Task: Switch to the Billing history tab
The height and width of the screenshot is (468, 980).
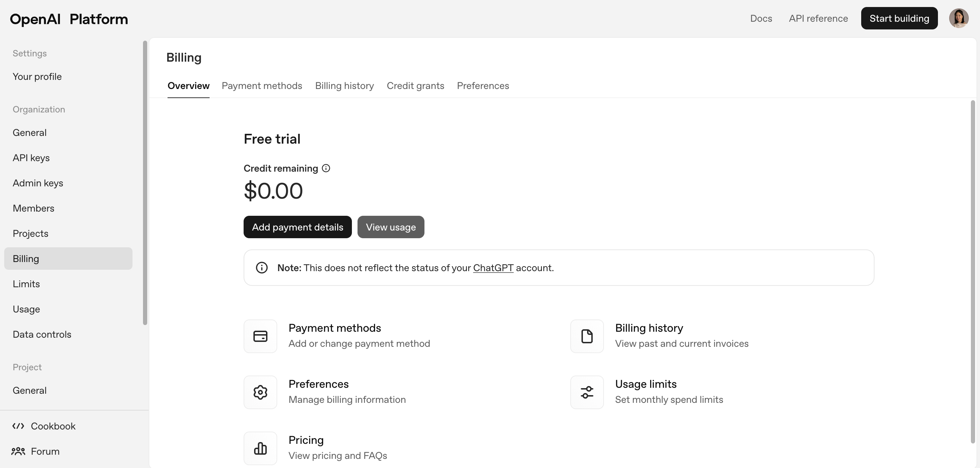Action: pyautogui.click(x=345, y=86)
